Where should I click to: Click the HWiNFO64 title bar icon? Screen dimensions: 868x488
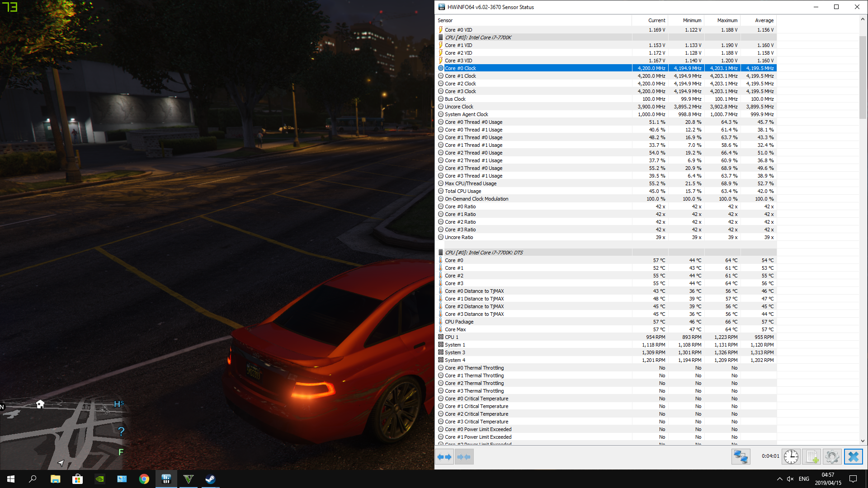pyautogui.click(x=441, y=7)
